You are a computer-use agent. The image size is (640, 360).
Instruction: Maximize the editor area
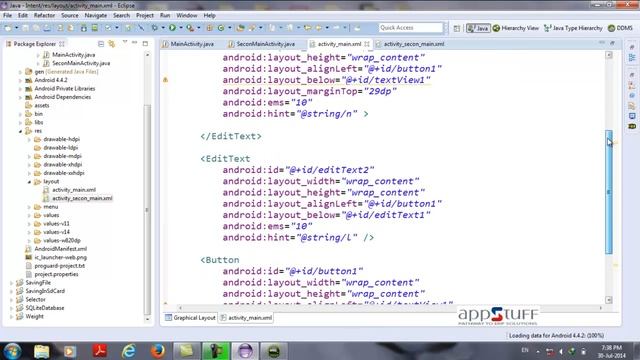point(612,43)
